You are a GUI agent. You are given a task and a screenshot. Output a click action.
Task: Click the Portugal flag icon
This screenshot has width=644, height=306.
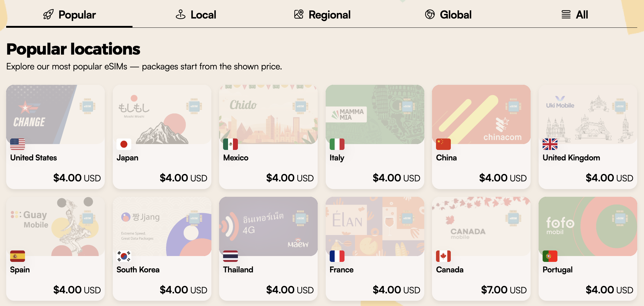coord(550,256)
